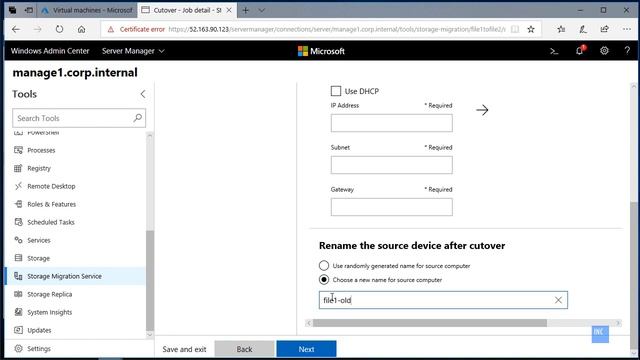Image resolution: width=640 pixels, height=360 pixels.
Task: Open Registry tool
Action: pyautogui.click(x=39, y=168)
